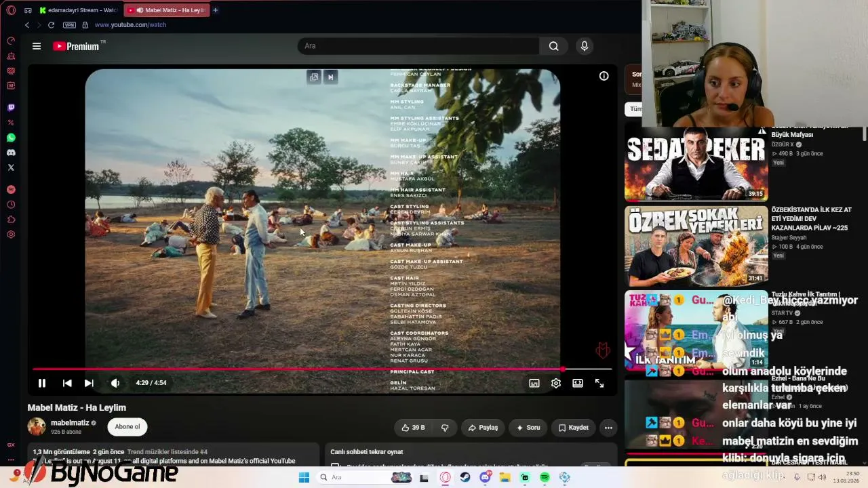Click the search magnifier button on YouTube
868x488 pixels.
[554, 46]
